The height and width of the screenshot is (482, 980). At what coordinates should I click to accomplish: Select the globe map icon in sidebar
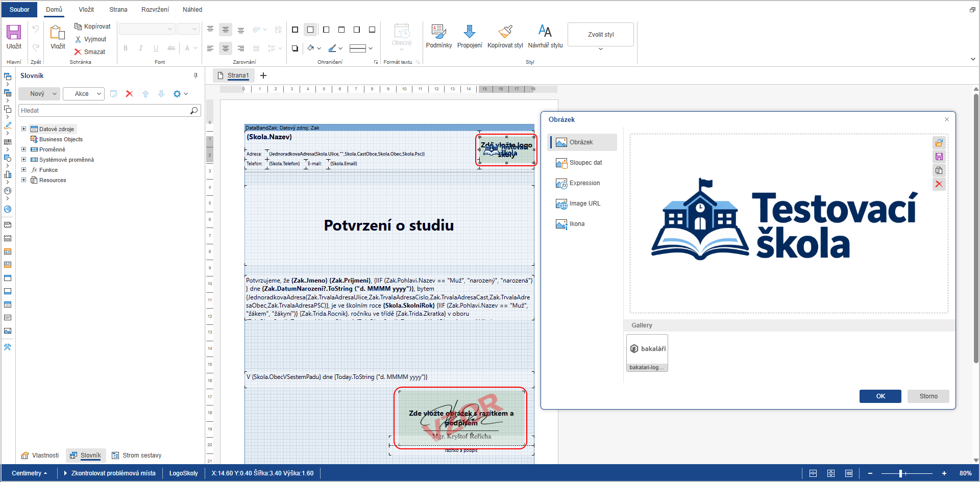(x=8, y=209)
